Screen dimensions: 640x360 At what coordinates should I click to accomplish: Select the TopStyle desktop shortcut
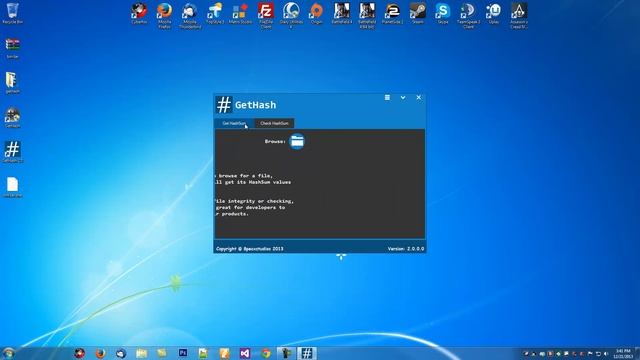[215, 13]
